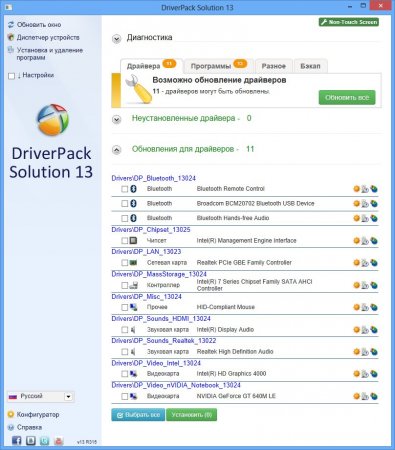Click the DriverPack Solution logo image
Image resolution: width=395 pixels, height=450 pixels.
click(53, 120)
